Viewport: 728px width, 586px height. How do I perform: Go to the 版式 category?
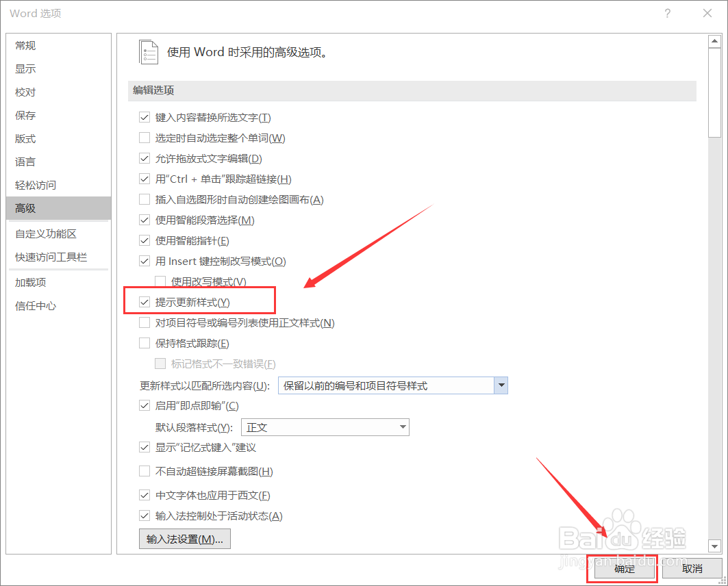pyautogui.click(x=58, y=138)
